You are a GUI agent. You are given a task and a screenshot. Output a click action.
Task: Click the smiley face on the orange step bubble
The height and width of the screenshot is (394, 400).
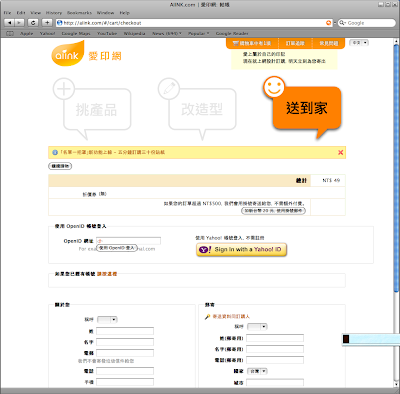coord(274,87)
